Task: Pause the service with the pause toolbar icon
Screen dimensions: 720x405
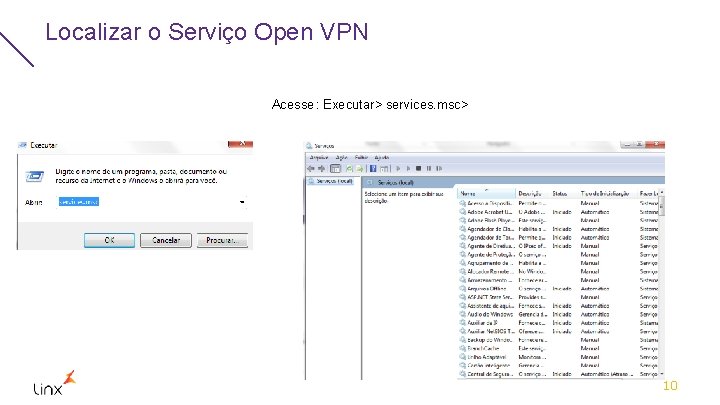Action: point(429,169)
